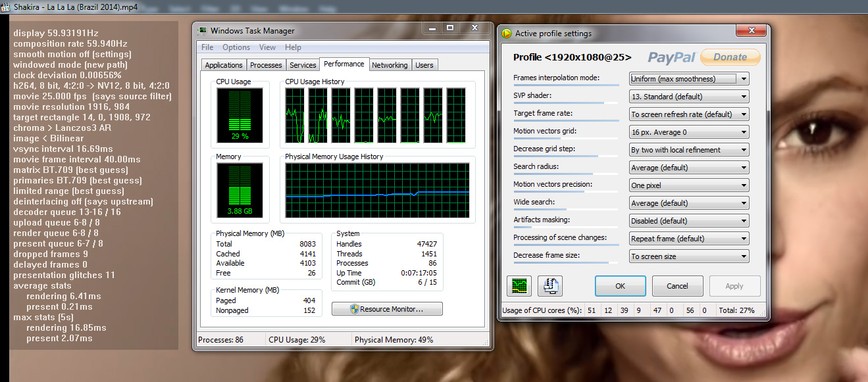868x382 pixels.
Task: Click the Donate button
Action: tap(730, 57)
